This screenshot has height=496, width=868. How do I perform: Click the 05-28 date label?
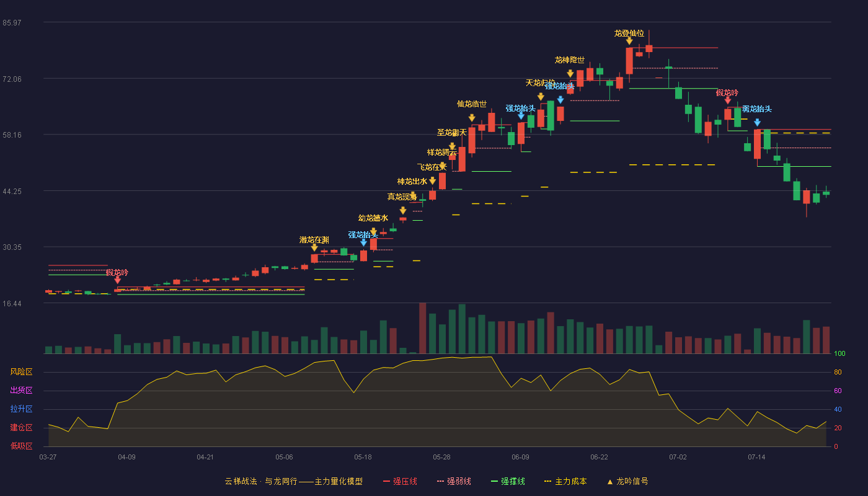tap(441, 457)
